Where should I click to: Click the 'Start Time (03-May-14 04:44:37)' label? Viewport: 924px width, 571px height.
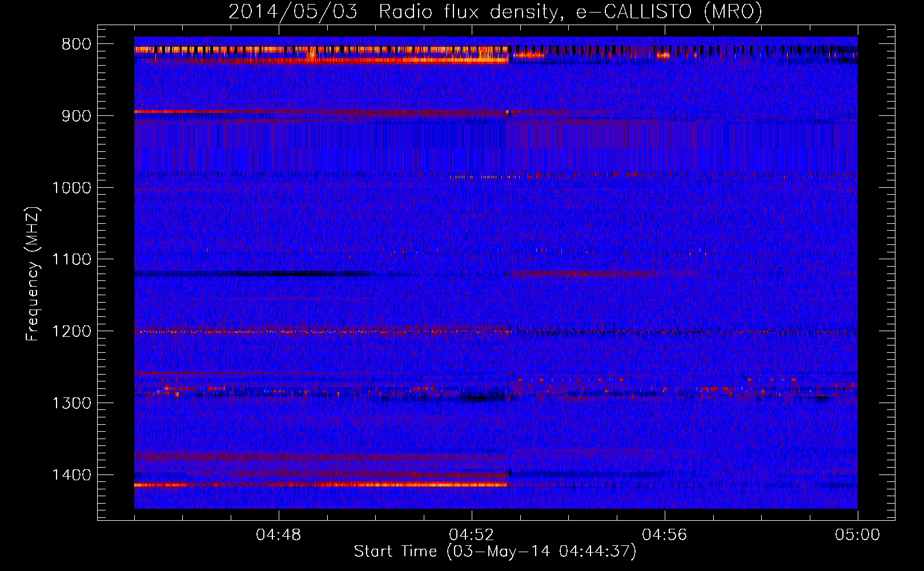click(495, 552)
